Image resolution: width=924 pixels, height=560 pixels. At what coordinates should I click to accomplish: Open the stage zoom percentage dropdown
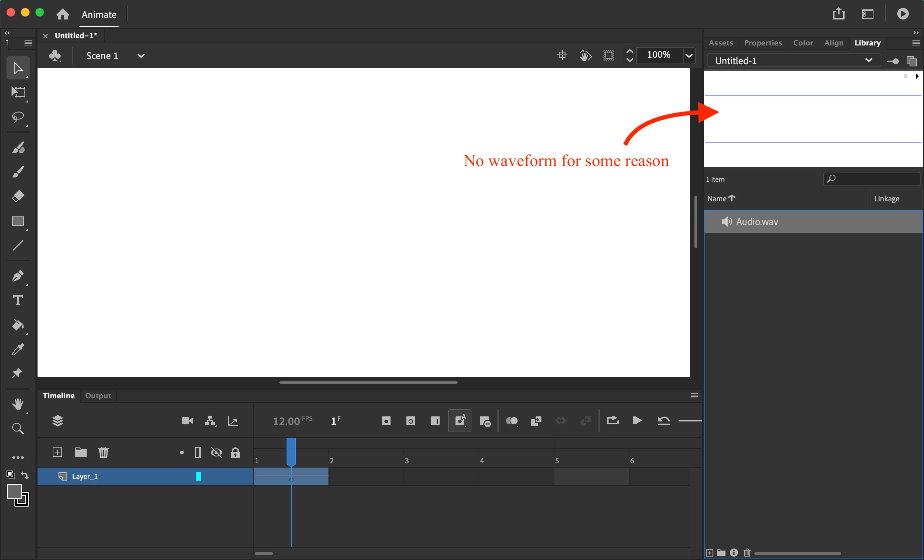[689, 56]
